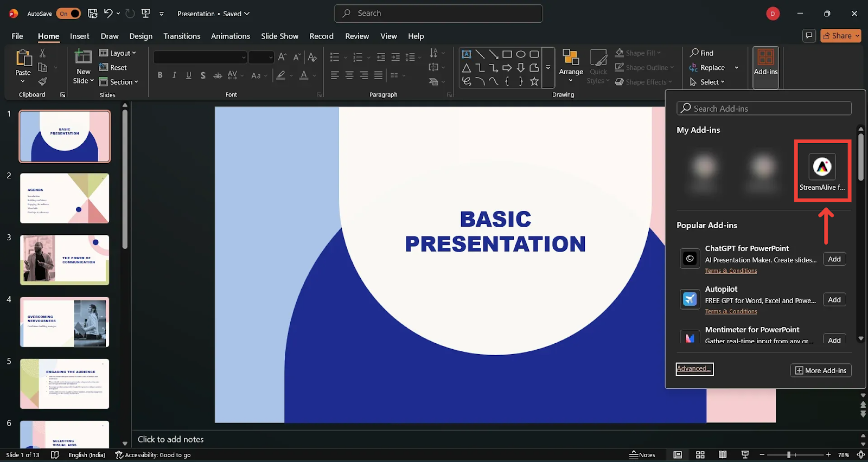
Task: Add ChatGPT for PowerPoint add-in
Action: (x=834, y=259)
